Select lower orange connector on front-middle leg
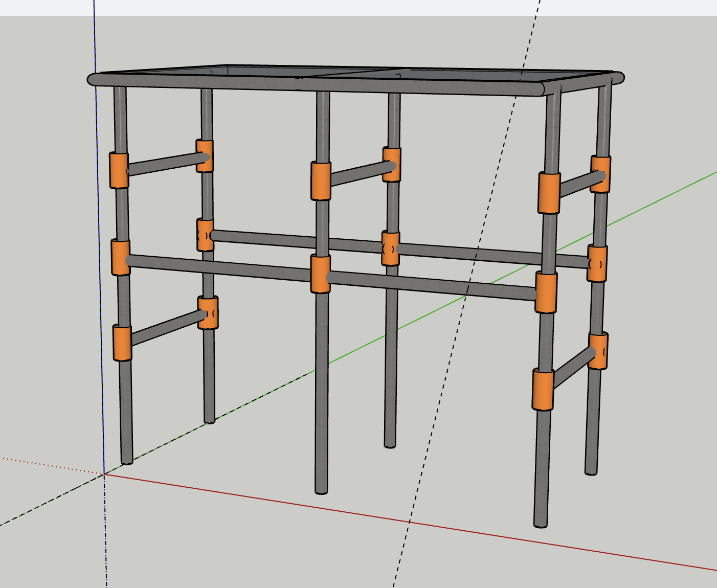Screen dimensions: 717x588 320,275
